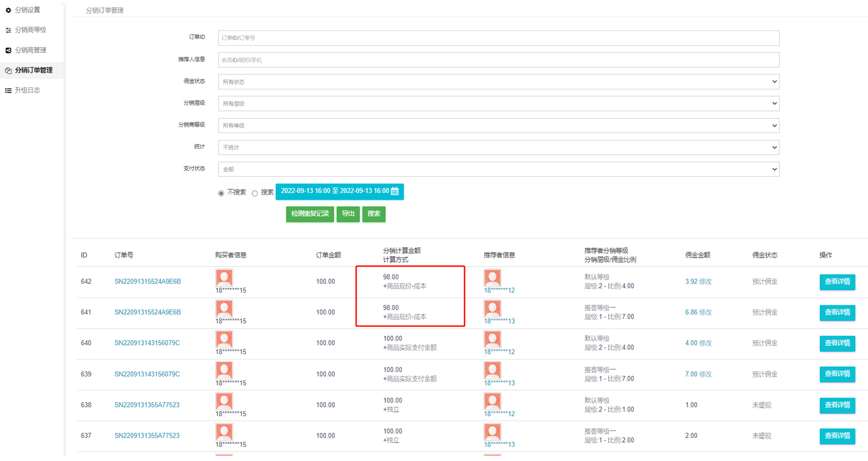Click the green 导出 button
The width and height of the screenshot is (868, 461).
tap(348, 214)
